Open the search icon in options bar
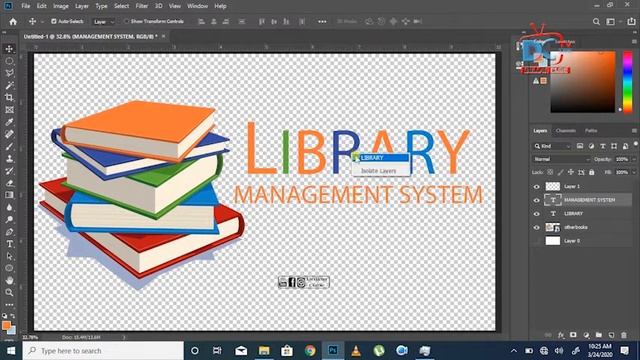Screen dimensions: 640x360 [596, 22]
